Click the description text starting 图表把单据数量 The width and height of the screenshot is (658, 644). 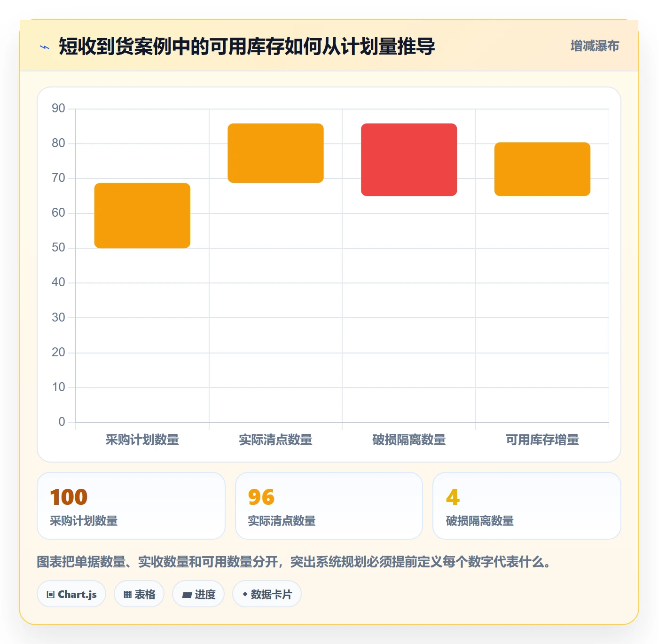click(294, 562)
